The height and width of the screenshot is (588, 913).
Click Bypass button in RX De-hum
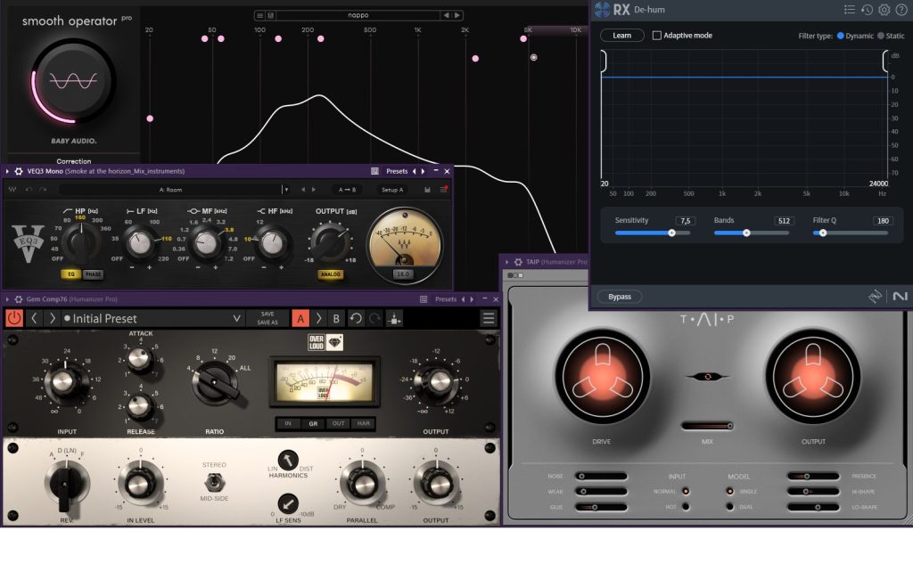[620, 297]
